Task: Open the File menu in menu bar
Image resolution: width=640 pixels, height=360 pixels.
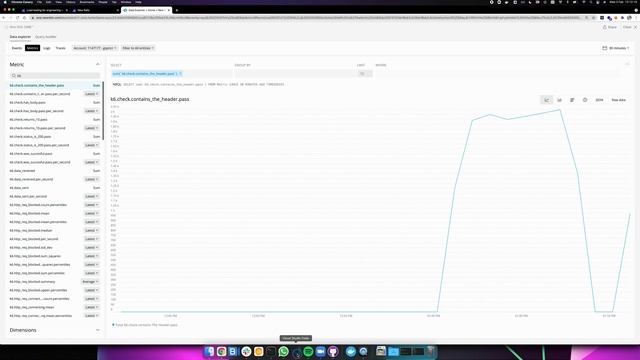Action: click(39, 2)
